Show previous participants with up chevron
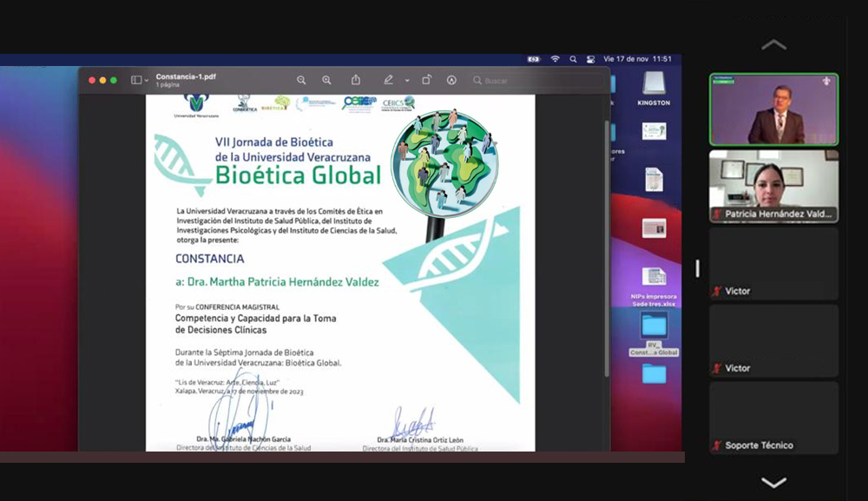The width and height of the screenshot is (868, 501). coord(774,45)
